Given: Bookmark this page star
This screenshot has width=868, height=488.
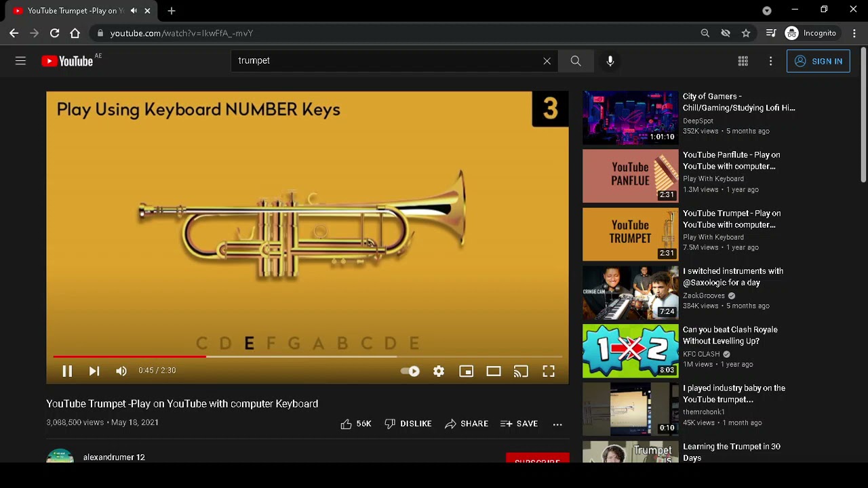Looking at the screenshot, I should pyautogui.click(x=746, y=33).
